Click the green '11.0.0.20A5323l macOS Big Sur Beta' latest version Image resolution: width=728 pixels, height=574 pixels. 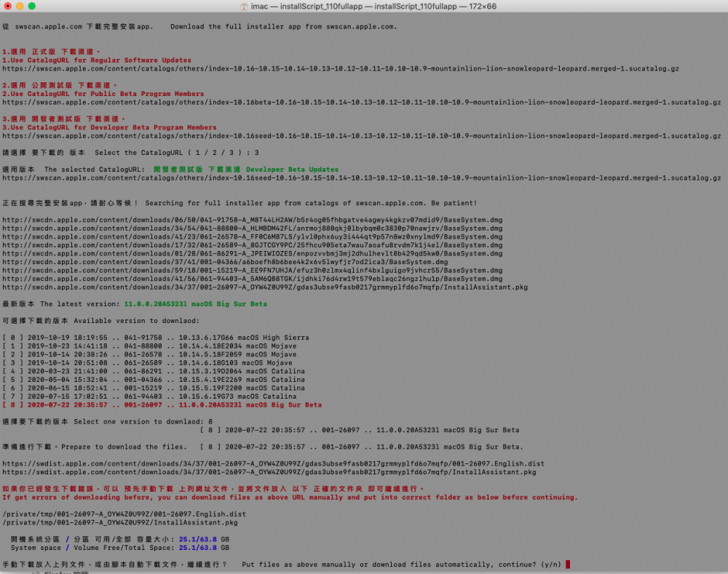point(195,304)
